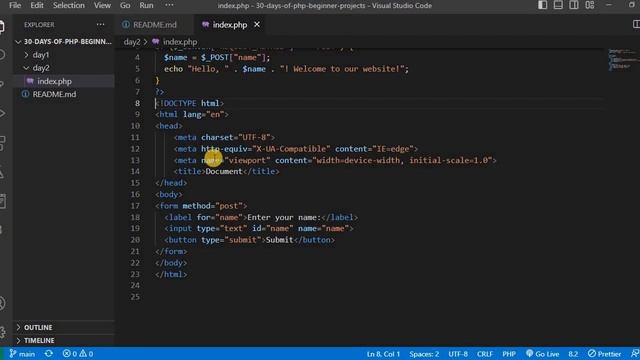The width and height of the screenshot is (640, 360).
Task: Open the Accounts activity bar icon
Action: 2,303
